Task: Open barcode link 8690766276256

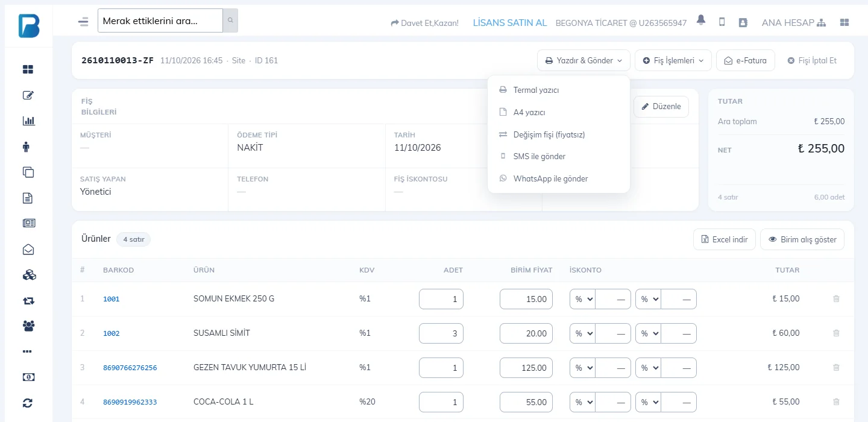Action: coord(130,368)
